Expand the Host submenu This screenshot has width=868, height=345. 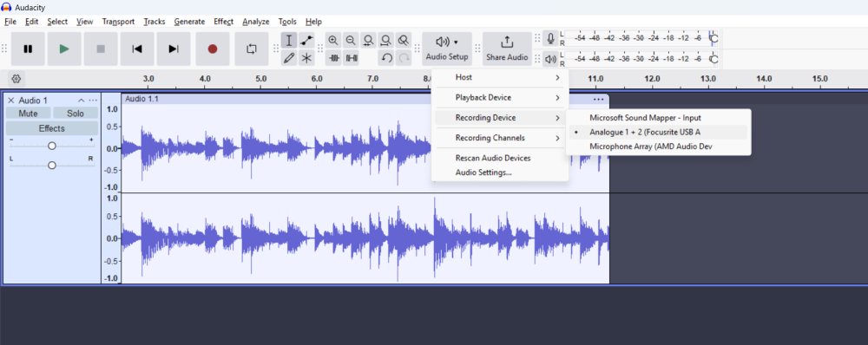click(x=500, y=77)
